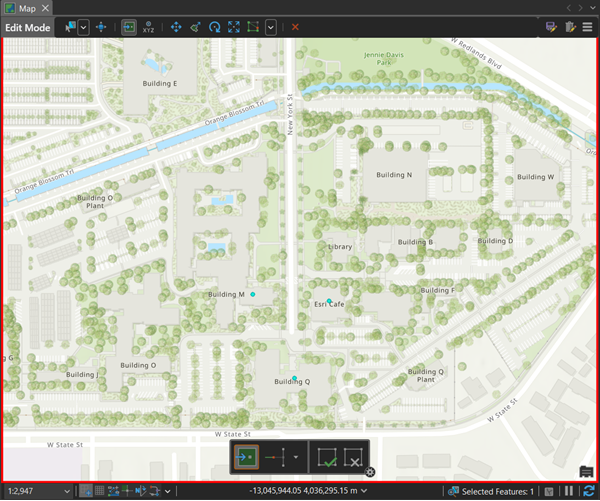Click the Building W label
Screen dimensions: 600x501
535,177
